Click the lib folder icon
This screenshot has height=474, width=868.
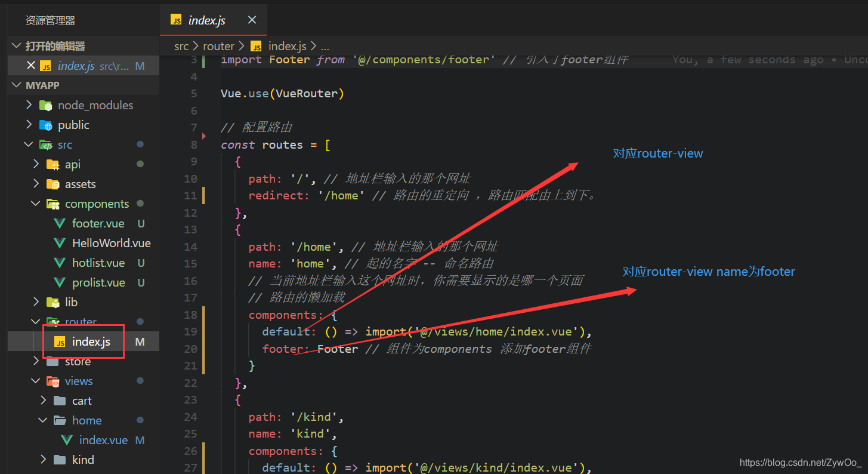[x=53, y=302]
